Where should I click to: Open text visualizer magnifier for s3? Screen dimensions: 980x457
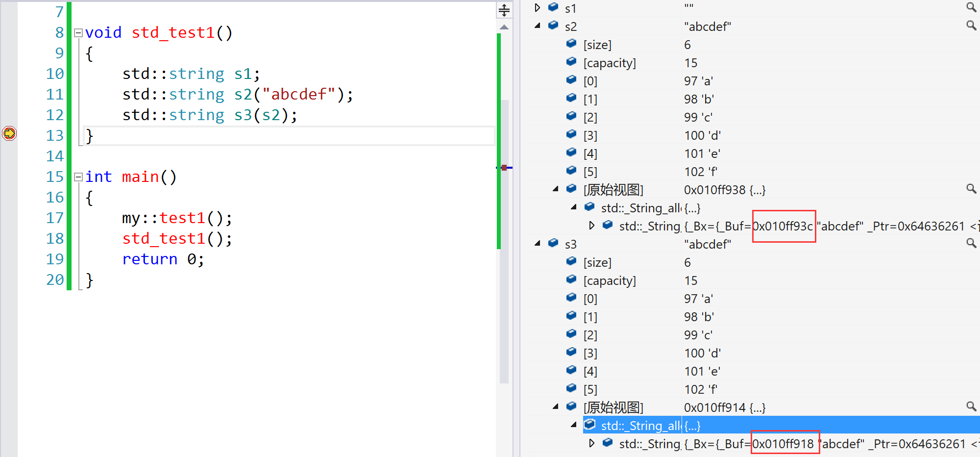(971, 243)
